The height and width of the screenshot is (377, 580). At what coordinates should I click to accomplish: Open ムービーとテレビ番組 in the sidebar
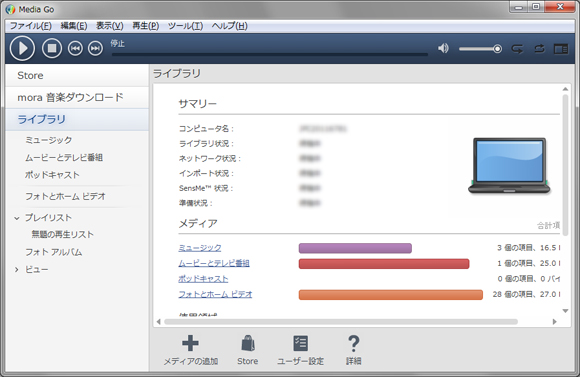(x=64, y=158)
